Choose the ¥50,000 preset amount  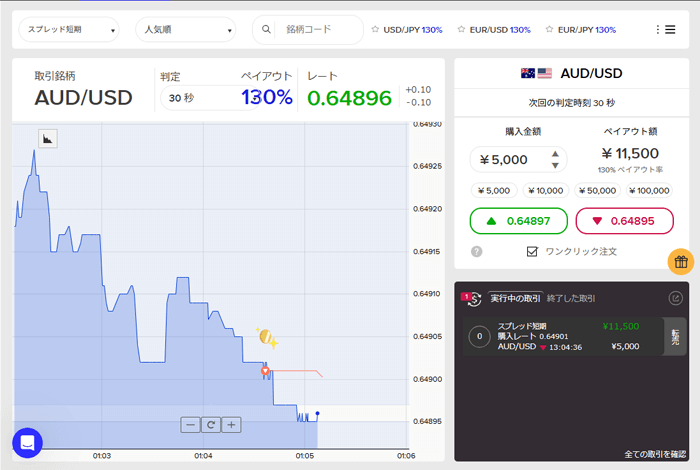coord(598,191)
